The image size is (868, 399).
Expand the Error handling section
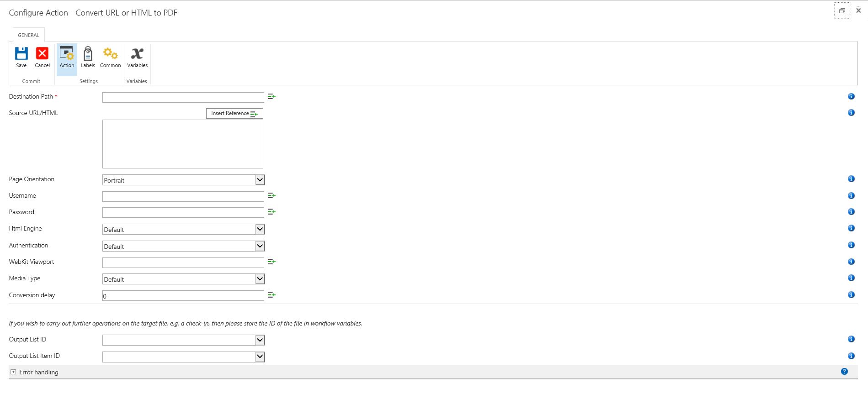pyautogui.click(x=13, y=372)
